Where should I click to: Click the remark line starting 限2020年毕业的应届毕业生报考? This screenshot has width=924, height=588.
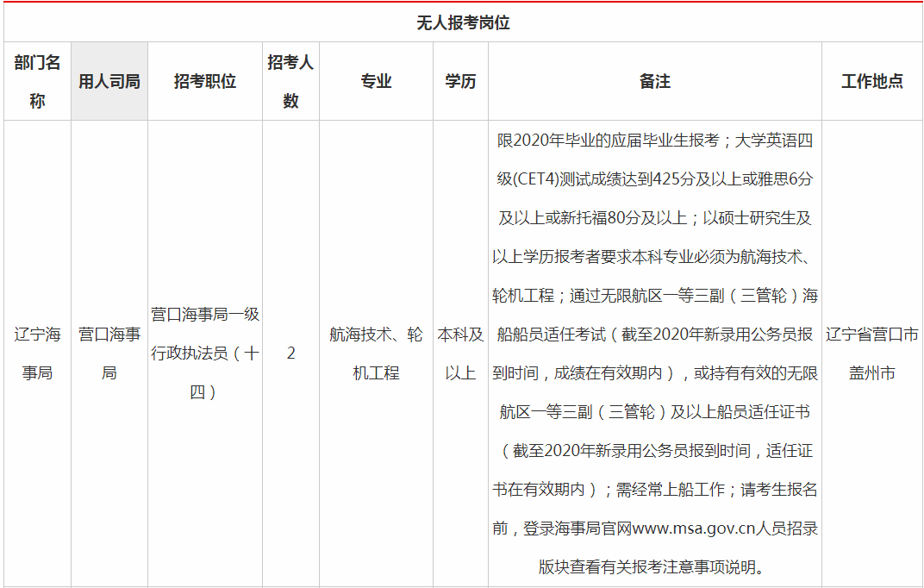tap(655, 141)
